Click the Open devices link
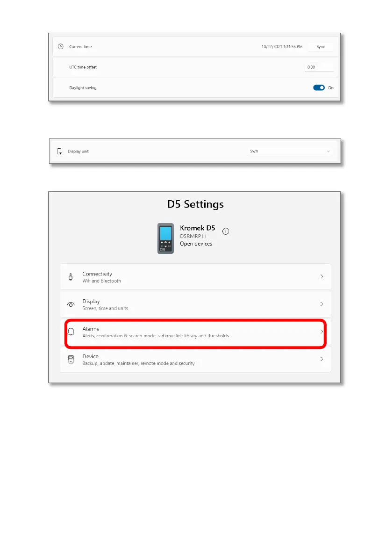 (x=196, y=244)
